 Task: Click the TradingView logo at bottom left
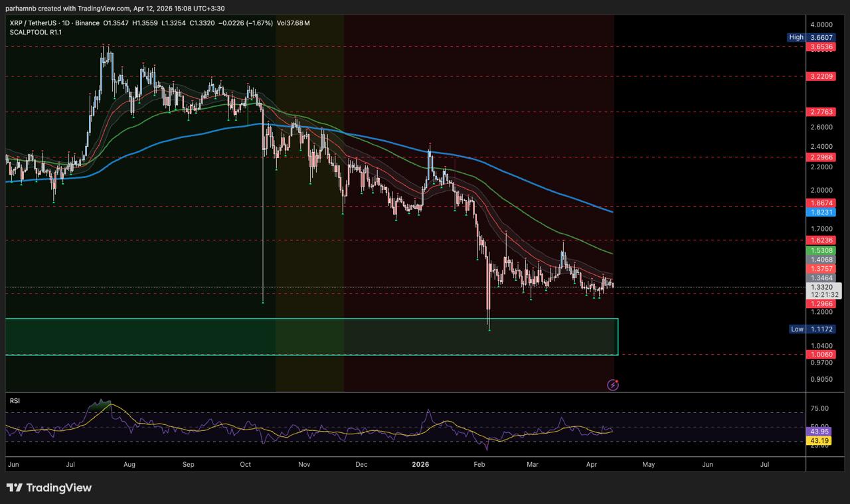(x=49, y=488)
